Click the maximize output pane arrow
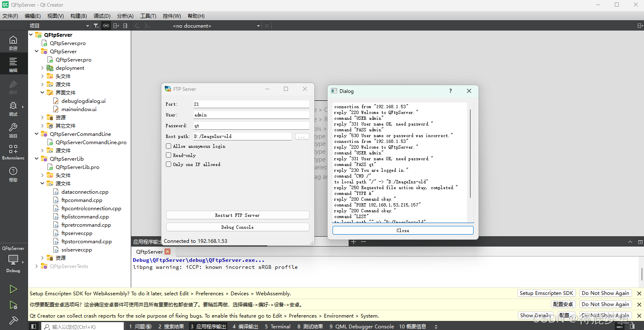The height and width of the screenshot is (330, 644). coord(630,242)
